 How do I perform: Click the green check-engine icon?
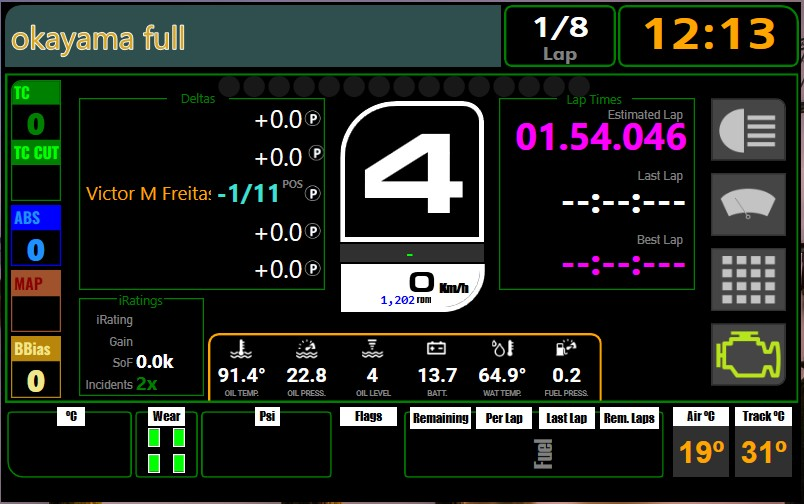point(748,354)
